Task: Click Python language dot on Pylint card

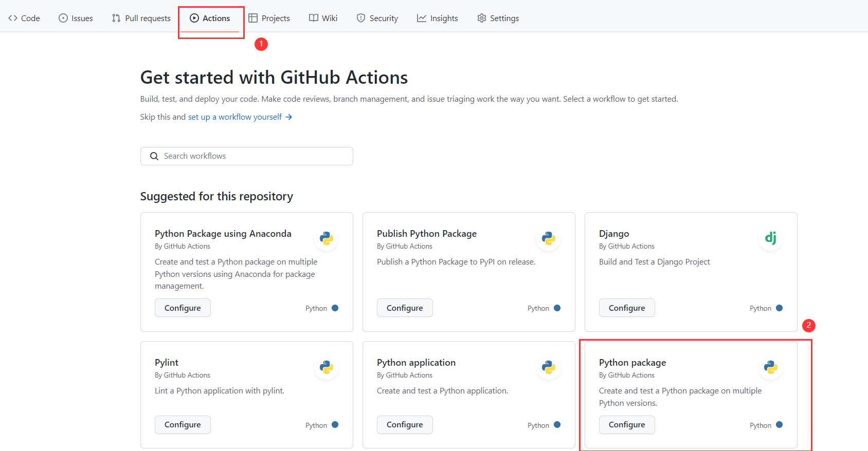Action: pos(335,425)
